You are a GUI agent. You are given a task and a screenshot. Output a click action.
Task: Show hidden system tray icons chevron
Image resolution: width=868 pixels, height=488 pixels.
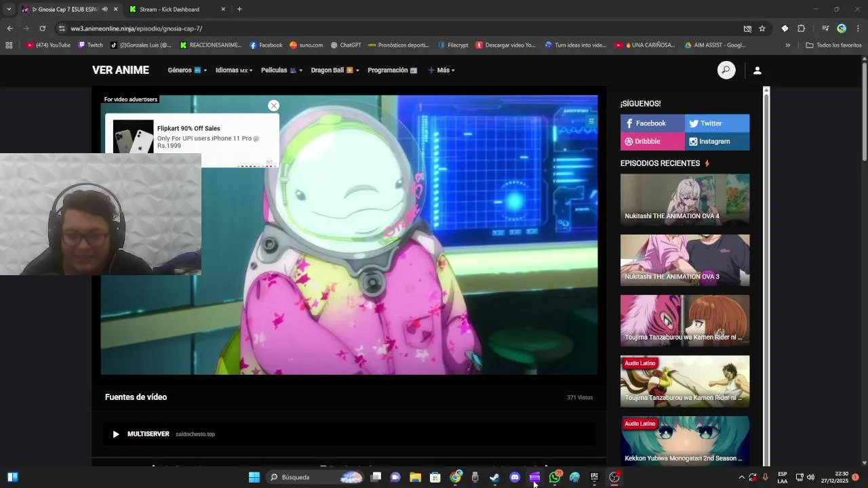(x=741, y=477)
